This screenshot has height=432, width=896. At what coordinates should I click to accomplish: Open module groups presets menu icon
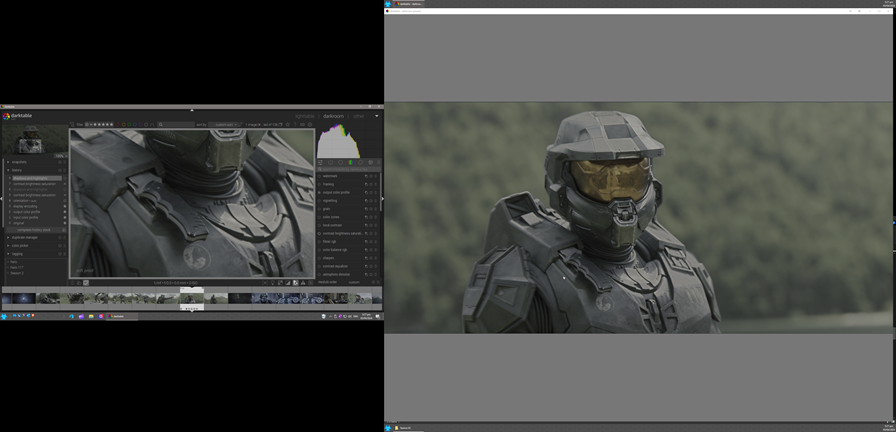(x=379, y=162)
